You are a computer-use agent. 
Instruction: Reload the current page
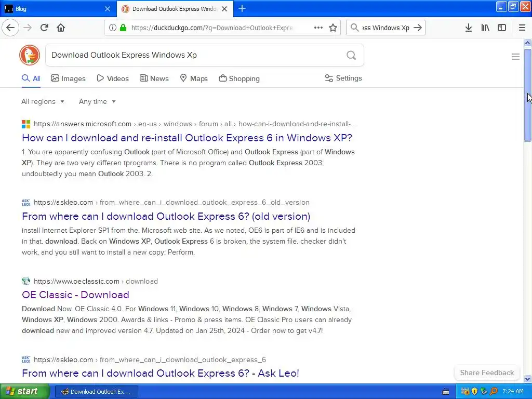[x=44, y=28]
